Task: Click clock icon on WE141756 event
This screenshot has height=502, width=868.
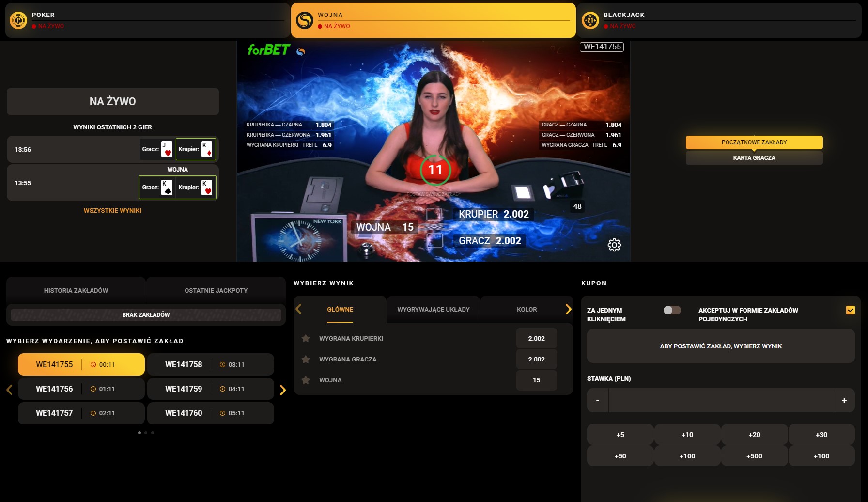Action: point(93,389)
